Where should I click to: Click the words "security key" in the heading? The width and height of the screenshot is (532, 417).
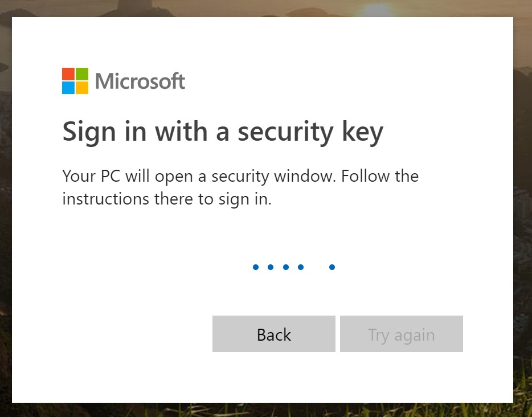tap(310, 132)
